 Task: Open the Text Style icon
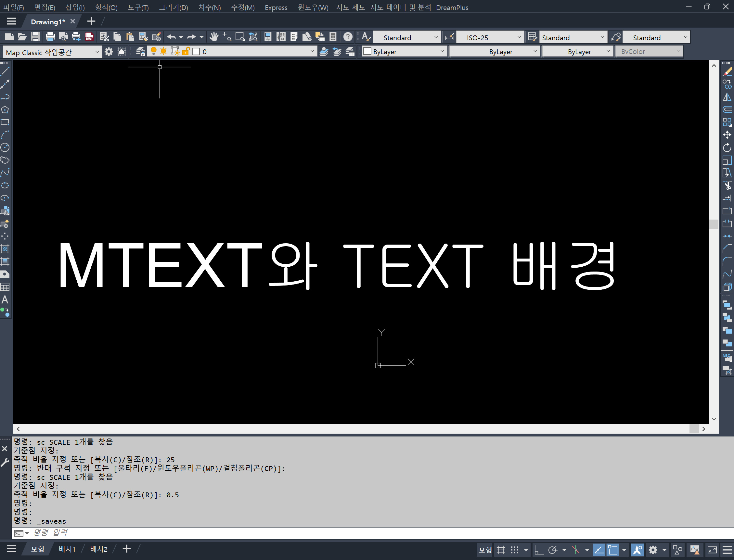coord(366,37)
